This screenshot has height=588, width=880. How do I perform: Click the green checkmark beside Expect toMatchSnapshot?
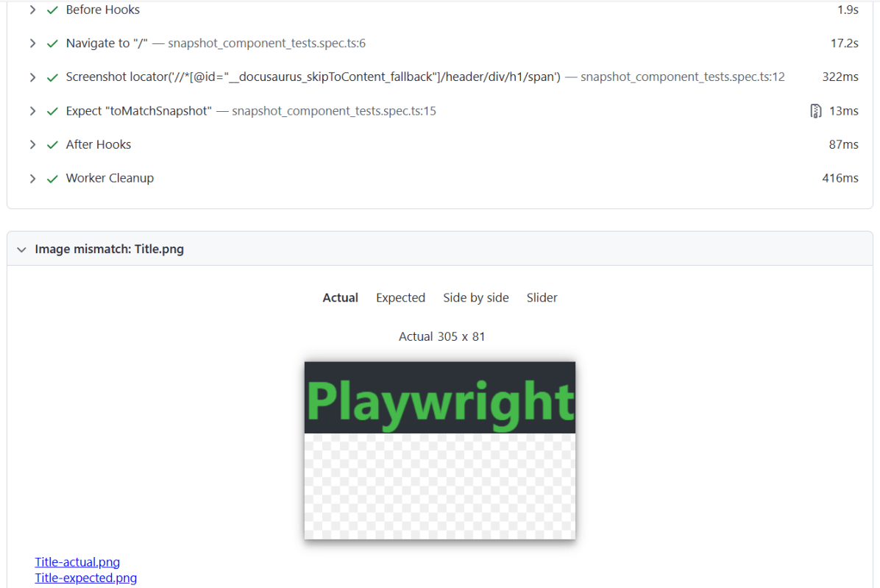coord(52,111)
